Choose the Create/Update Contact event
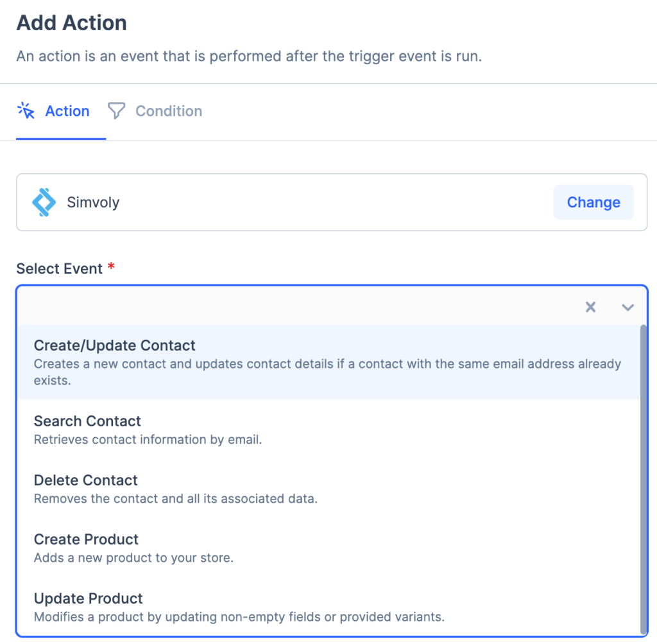This screenshot has height=644, width=657. tap(115, 345)
